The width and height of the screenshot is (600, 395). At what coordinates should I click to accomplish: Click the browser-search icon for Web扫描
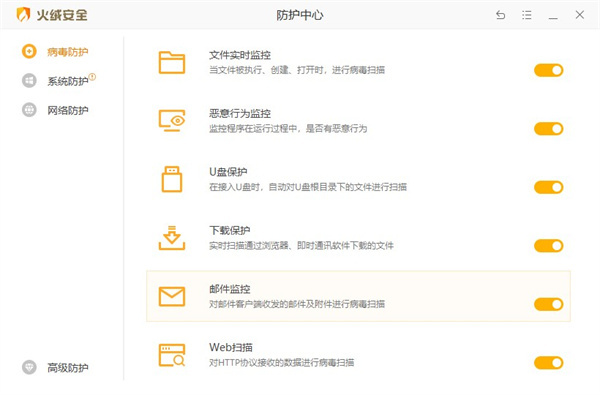point(172,355)
